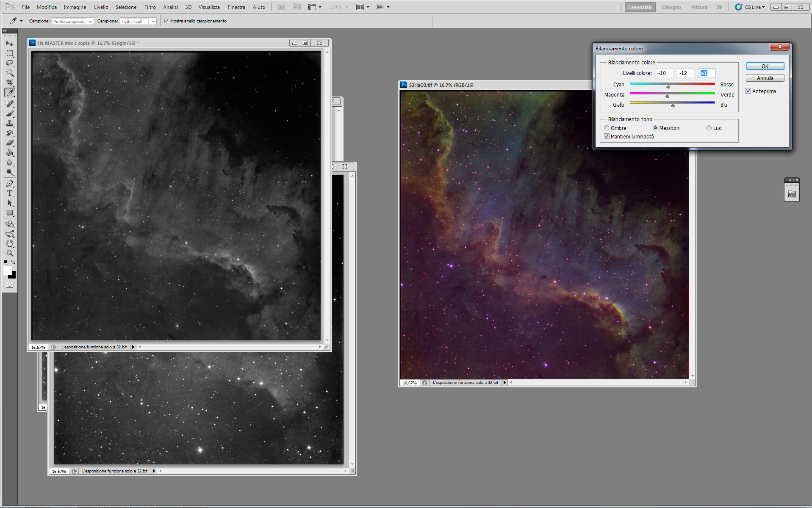Select the Brush tool
This screenshot has height=508, width=812.
click(x=10, y=113)
